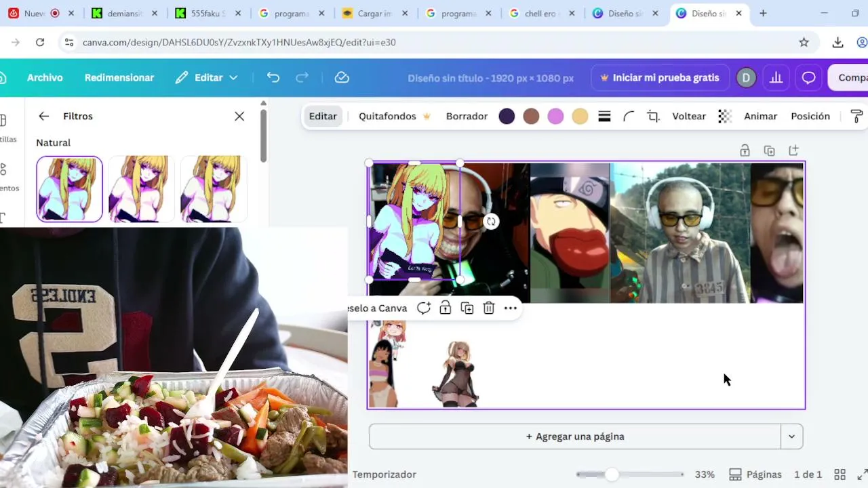868x488 pixels.
Task: Click the 1 de 1 page counter
Action: pos(808,474)
